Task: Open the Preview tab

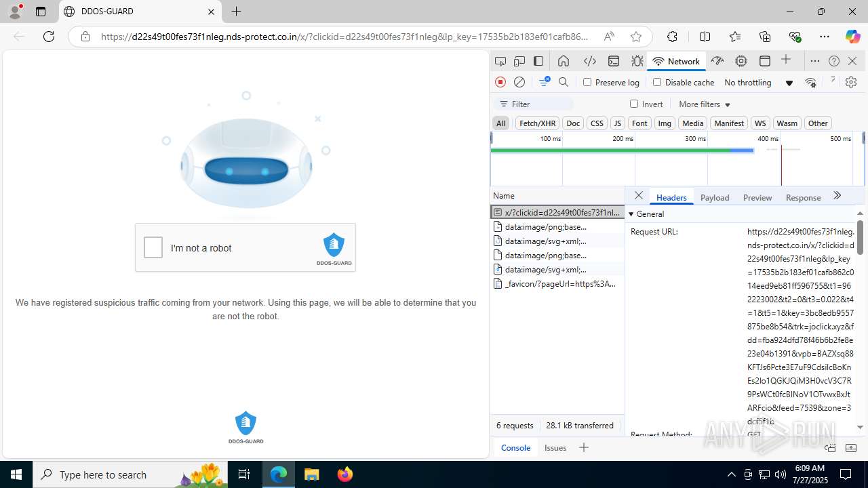Action: (757, 197)
